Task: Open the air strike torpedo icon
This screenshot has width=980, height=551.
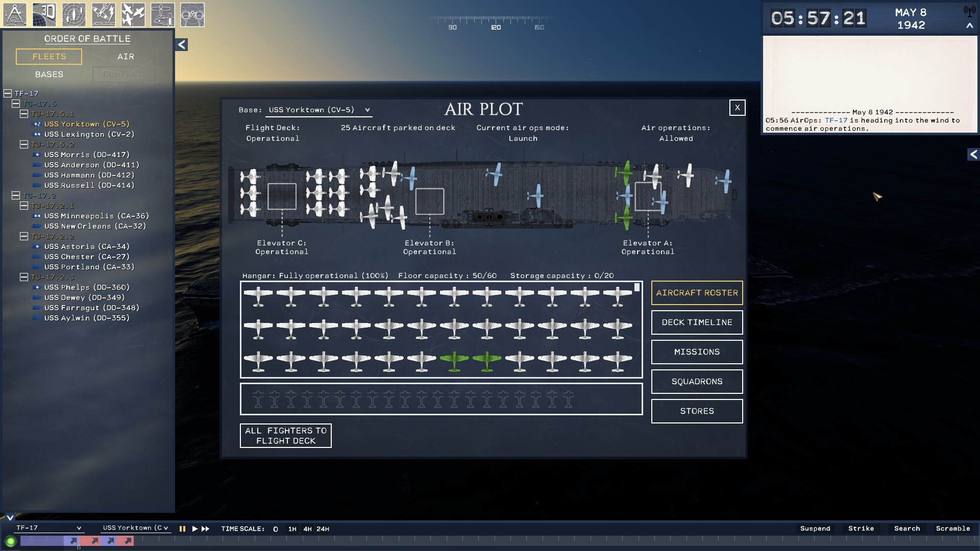Action: click(x=104, y=14)
